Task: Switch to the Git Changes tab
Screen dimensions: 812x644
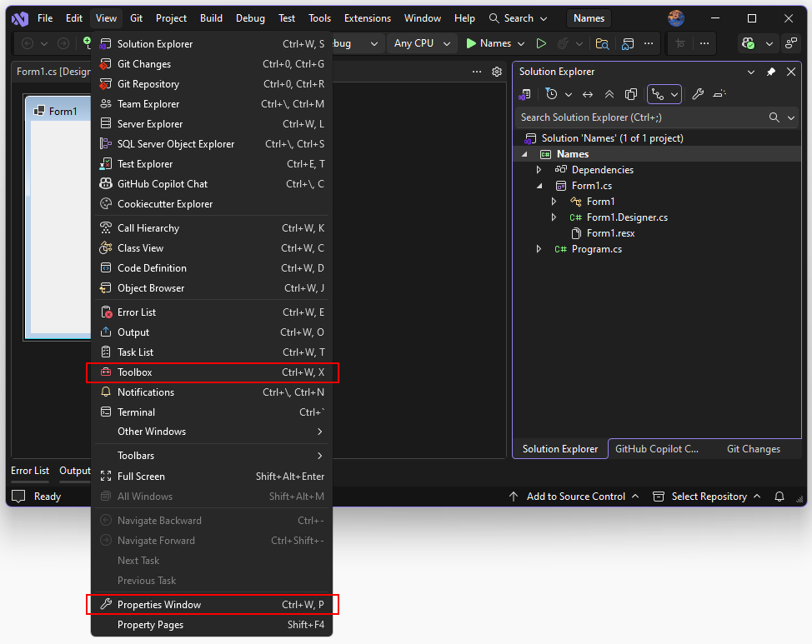Action: (753, 448)
